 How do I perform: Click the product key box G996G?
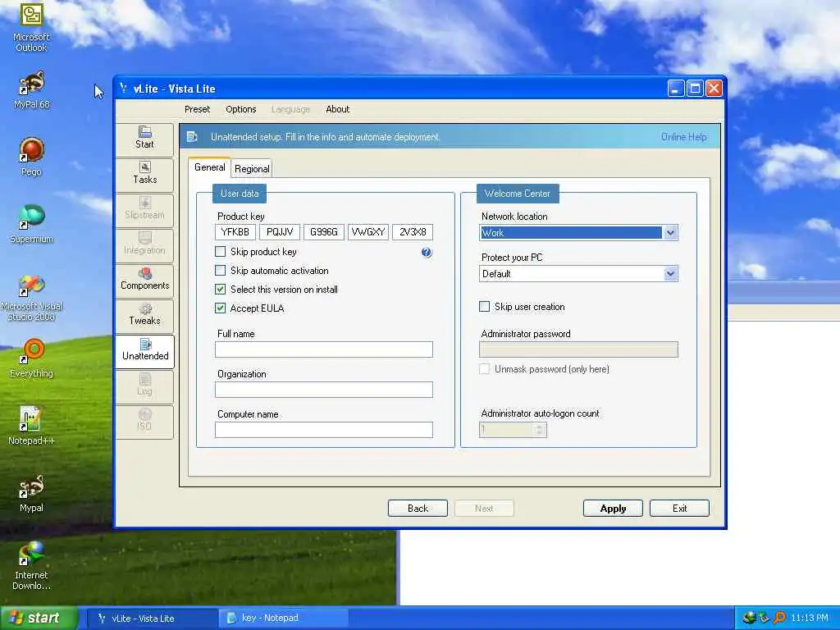click(x=324, y=232)
